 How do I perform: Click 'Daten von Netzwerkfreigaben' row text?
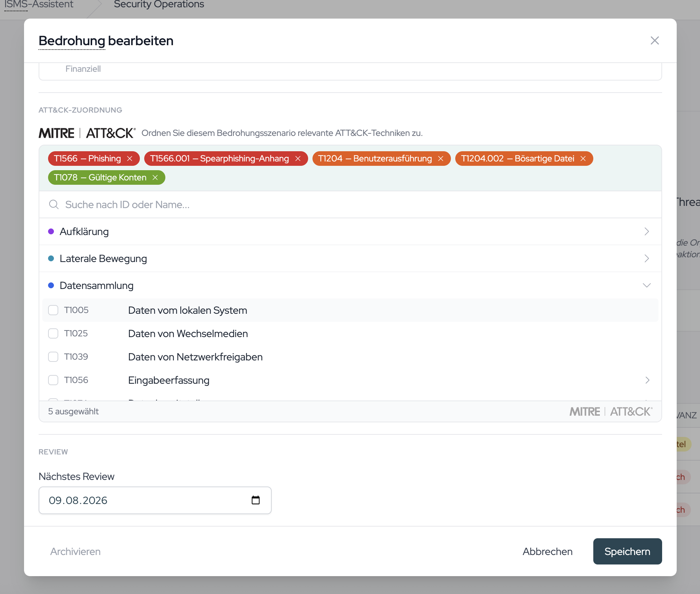tap(195, 357)
